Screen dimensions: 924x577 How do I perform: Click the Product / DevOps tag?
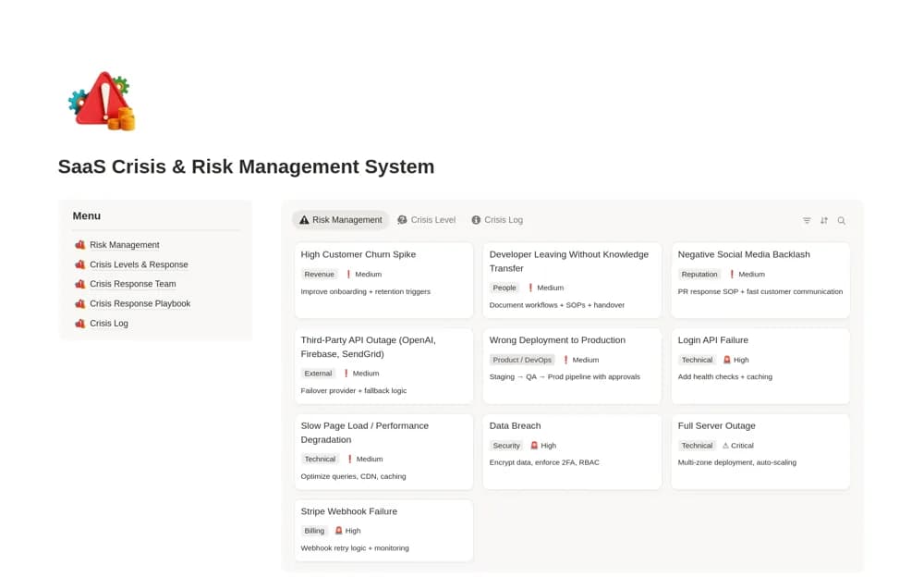pos(522,360)
